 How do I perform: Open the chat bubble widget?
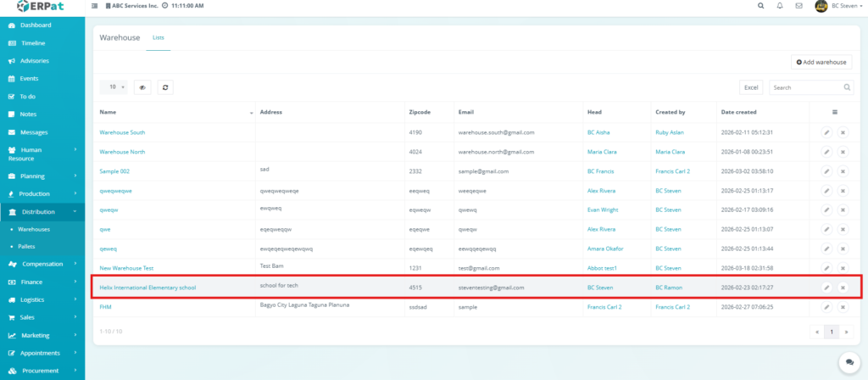point(849,361)
